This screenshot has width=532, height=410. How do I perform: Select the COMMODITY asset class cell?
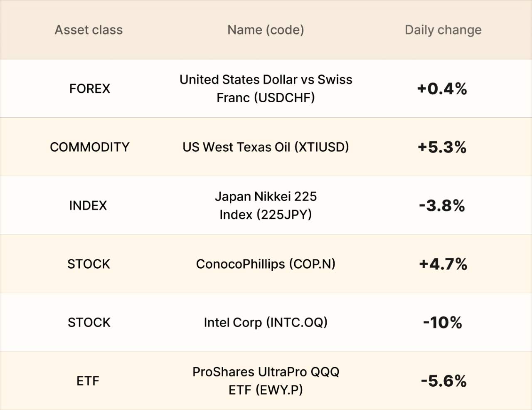pos(89,147)
